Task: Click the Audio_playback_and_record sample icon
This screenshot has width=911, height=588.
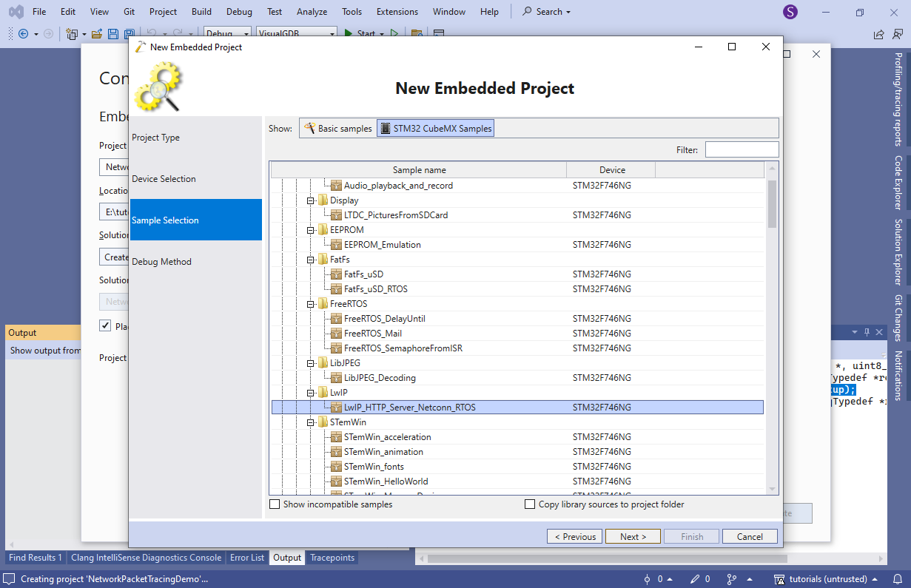Action: pos(337,186)
